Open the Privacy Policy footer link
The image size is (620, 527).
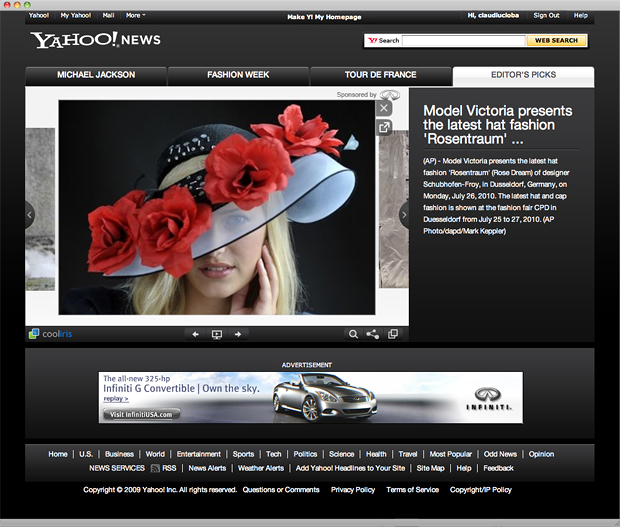point(353,490)
